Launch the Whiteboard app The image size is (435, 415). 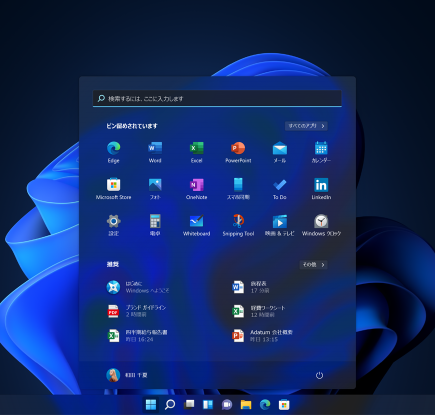coord(197,225)
